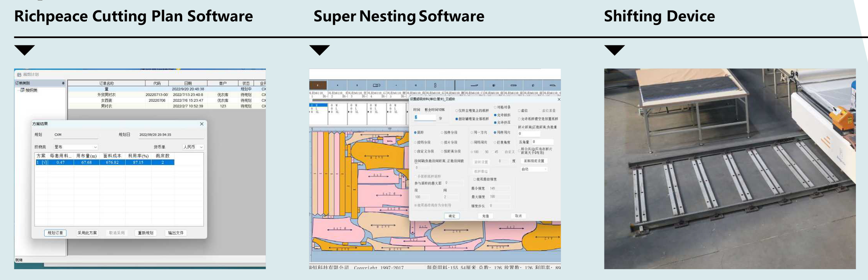Select the fourth pattern piece icon in strip
This screenshot has height=280, width=868.
tap(376, 85)
